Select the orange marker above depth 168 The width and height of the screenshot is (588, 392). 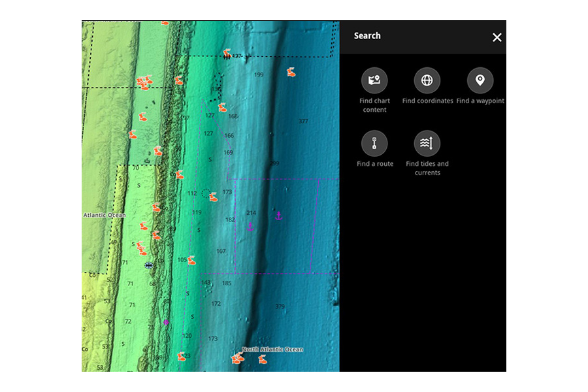[x=223, y=107]
